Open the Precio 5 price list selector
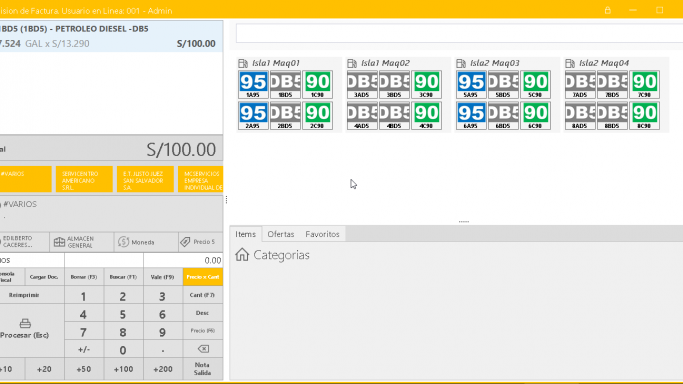The height and width of the screenshot is (384, 683). [x=199, y=242]
